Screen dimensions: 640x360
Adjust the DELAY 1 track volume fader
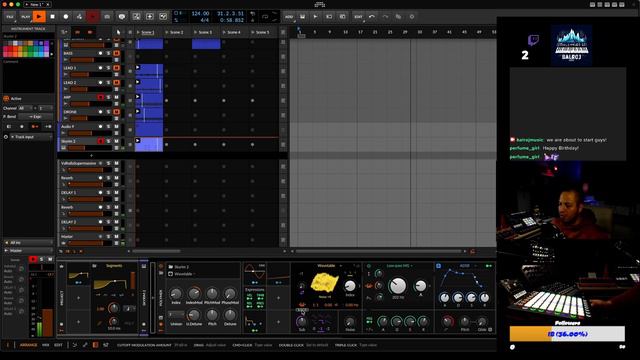pos(91,199)
